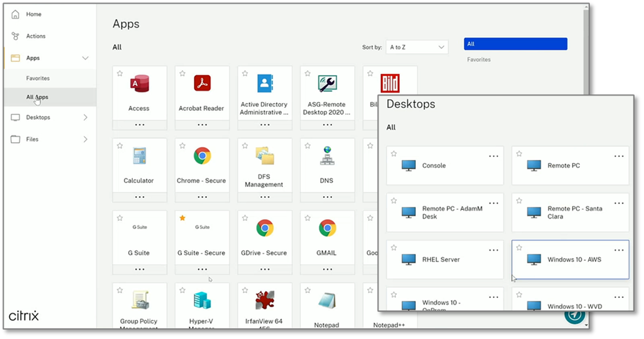The width and height of the screenshot is (644, 339).
Task: Open the Calculator app
Action: [x=139, y=156]
